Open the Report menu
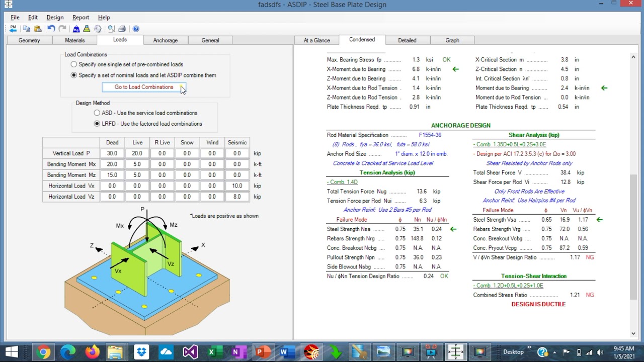This screenshot has height=362, width=644. 80,18
